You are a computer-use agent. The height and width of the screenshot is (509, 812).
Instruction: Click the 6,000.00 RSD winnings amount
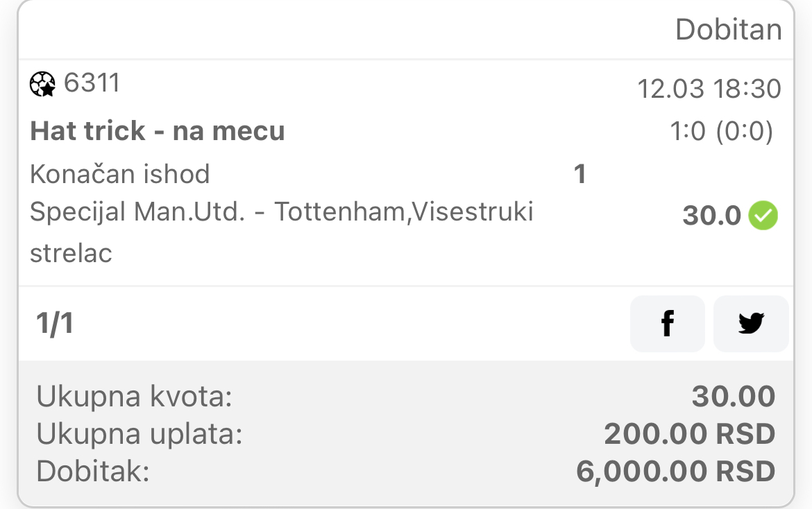[675, 472]
